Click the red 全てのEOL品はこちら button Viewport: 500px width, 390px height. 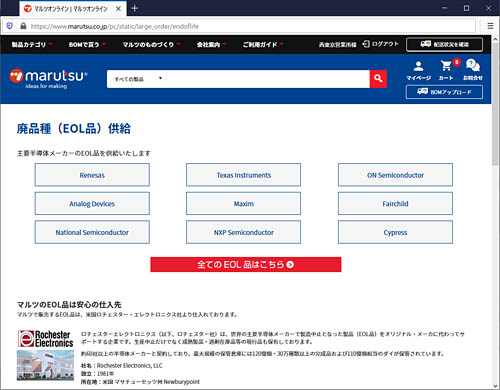[246, 264]
